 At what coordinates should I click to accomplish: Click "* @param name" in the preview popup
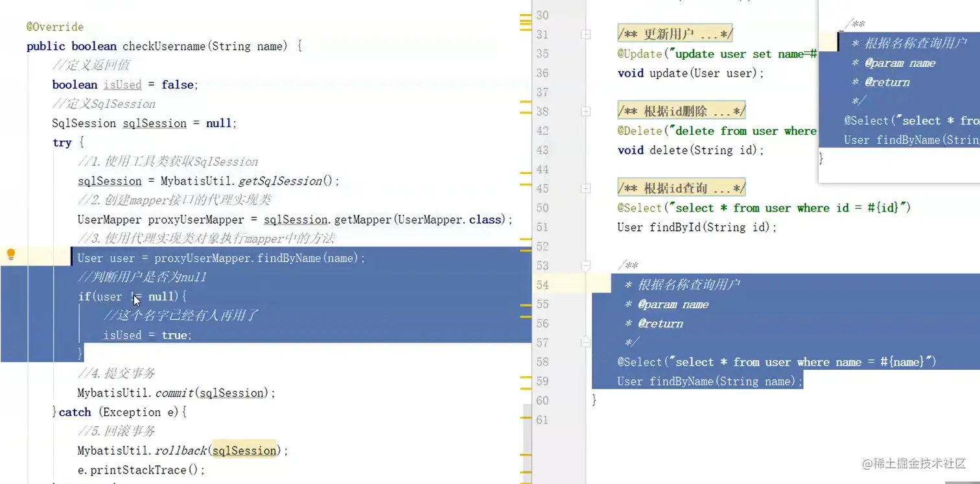point(894,63)
